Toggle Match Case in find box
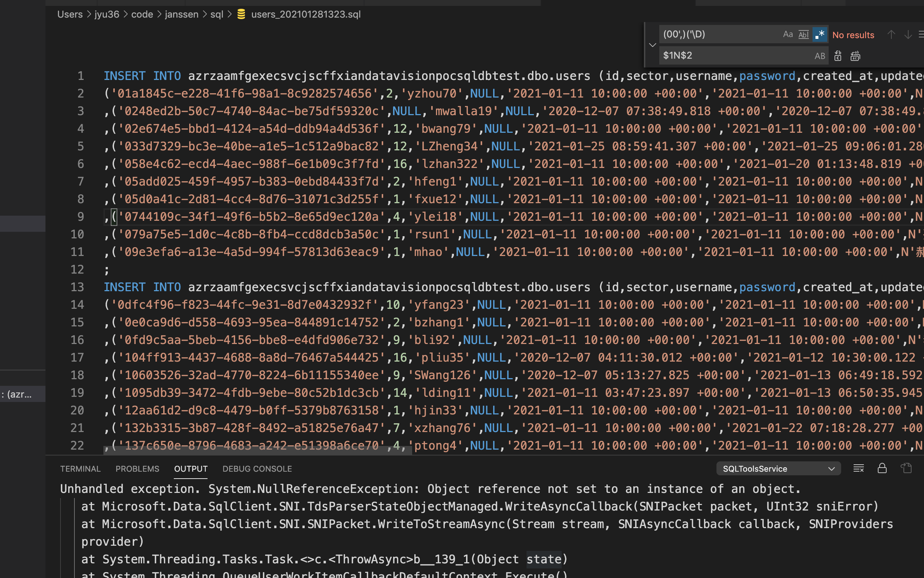924x578 pixels. (x=788, y=34)
